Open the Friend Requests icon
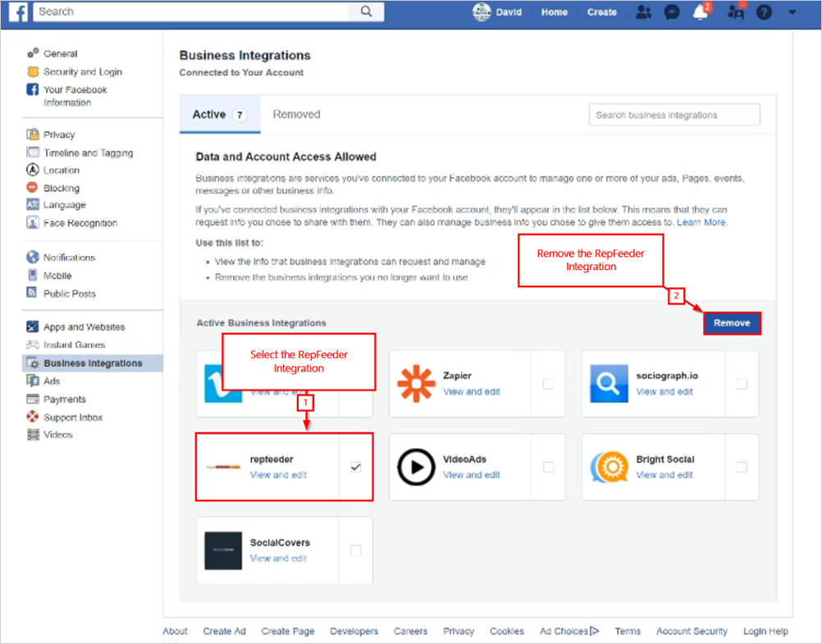Screen dimensions: 822x644 [x=644, y=12]
